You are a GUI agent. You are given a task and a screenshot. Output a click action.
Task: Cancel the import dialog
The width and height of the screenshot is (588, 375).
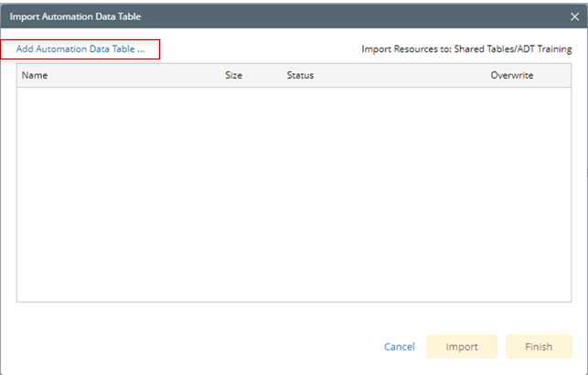coord(400,347)
